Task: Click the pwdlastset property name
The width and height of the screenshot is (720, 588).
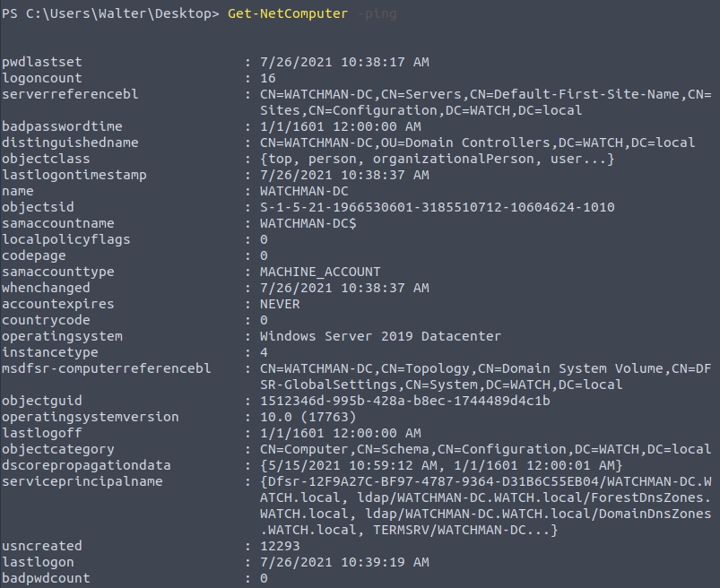Action: coord(42,62)
